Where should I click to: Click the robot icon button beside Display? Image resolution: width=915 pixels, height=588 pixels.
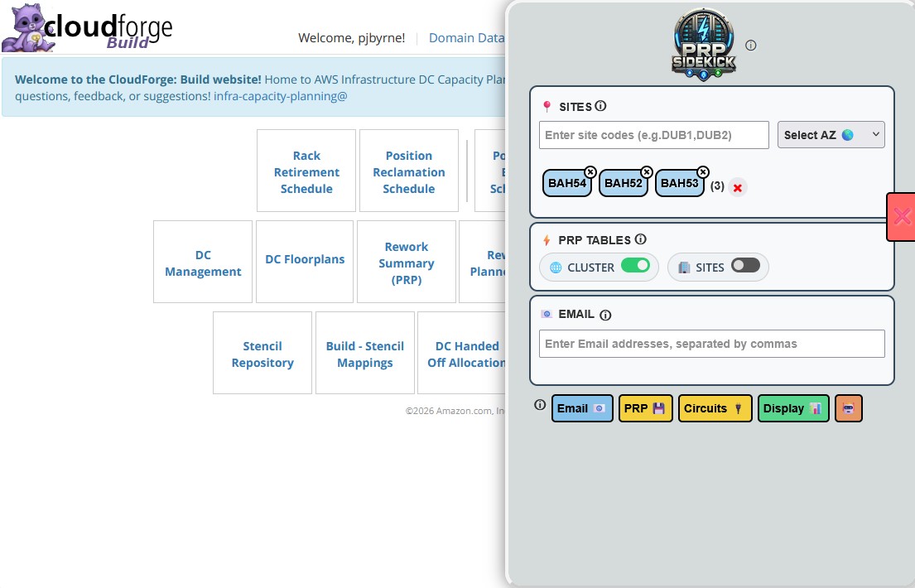[x=848, y=407]
